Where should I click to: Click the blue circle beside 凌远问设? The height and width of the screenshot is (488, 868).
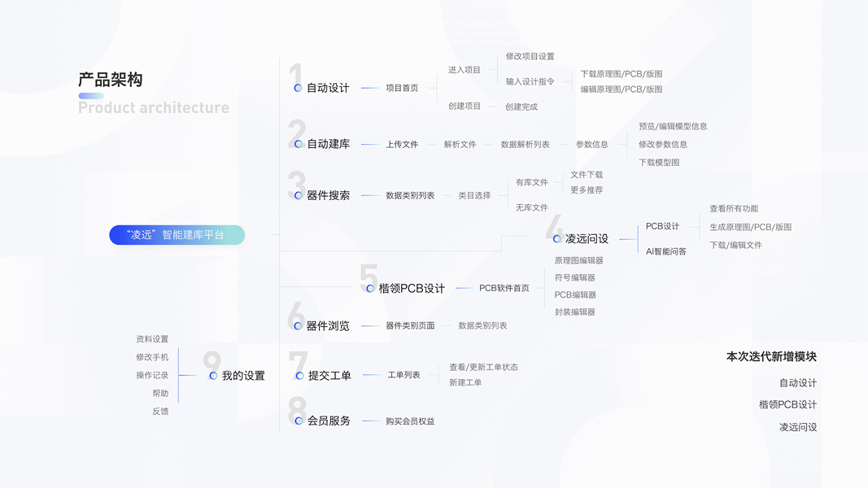(557, 238)
